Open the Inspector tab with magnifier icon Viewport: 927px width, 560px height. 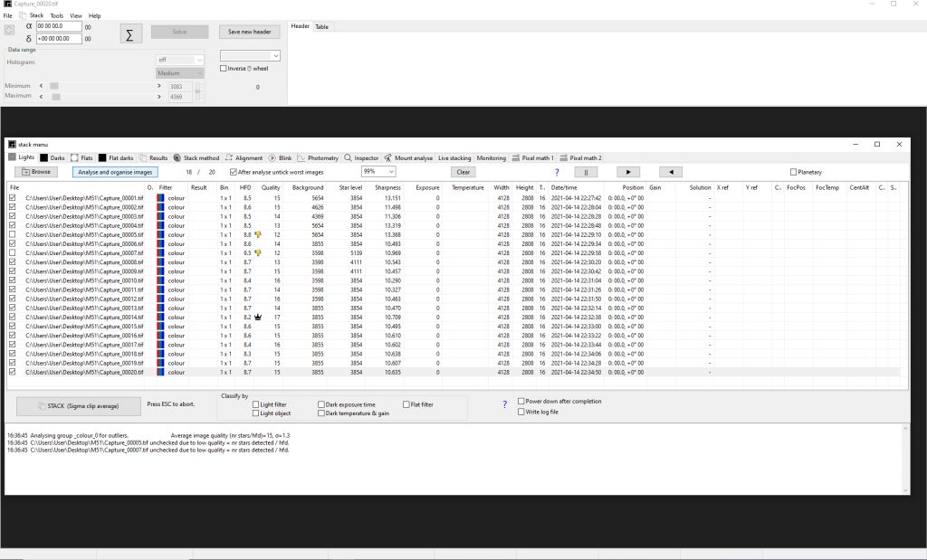tap(361, 158)
